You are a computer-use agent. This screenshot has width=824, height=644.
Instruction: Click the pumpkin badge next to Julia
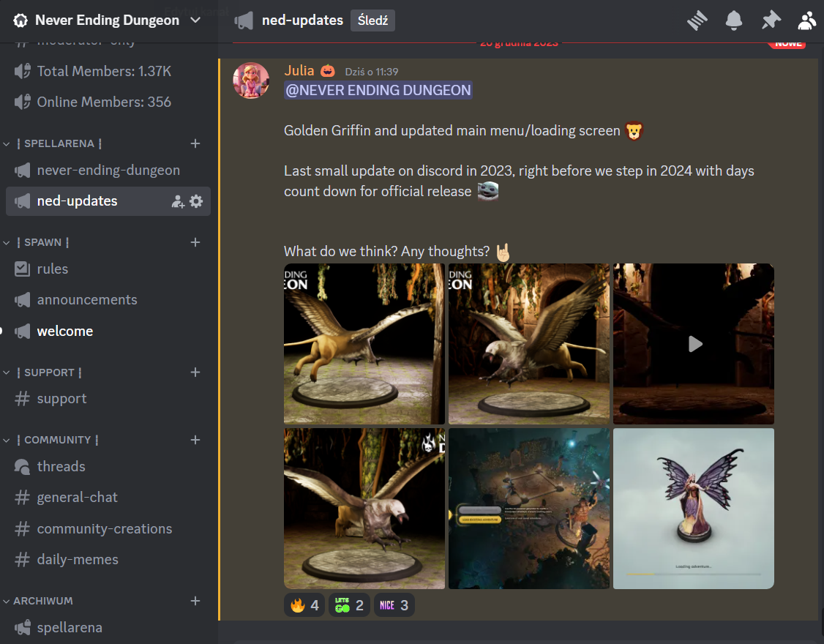coord(327,70)
